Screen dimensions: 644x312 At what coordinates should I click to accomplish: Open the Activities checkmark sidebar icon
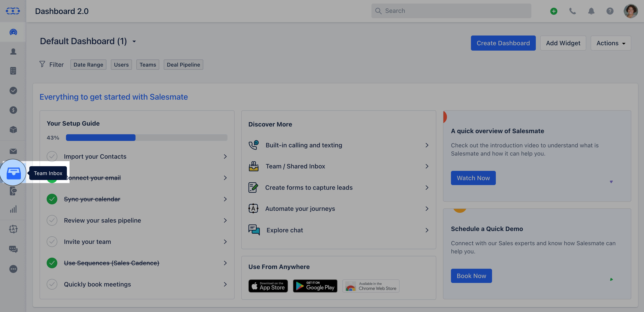pyautogui.click(x=13, y=91)
